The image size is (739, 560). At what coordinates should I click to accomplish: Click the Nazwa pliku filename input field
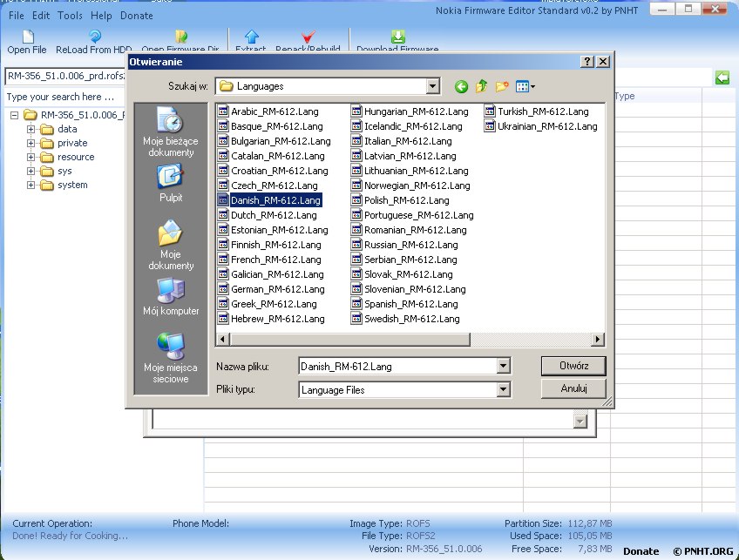(x=397, y=366)
